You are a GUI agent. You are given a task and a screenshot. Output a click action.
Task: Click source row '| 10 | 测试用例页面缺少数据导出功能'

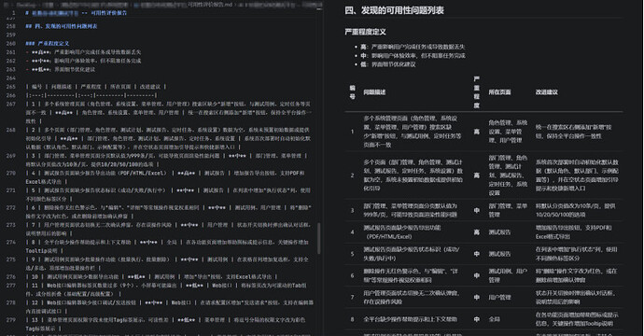151,276
